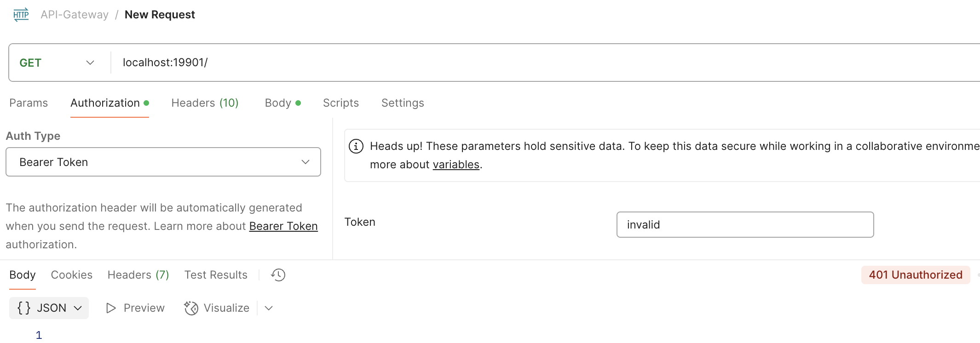Click the JSON braces format icon
This screenshot has width=980, height=343.
(24, 308)
